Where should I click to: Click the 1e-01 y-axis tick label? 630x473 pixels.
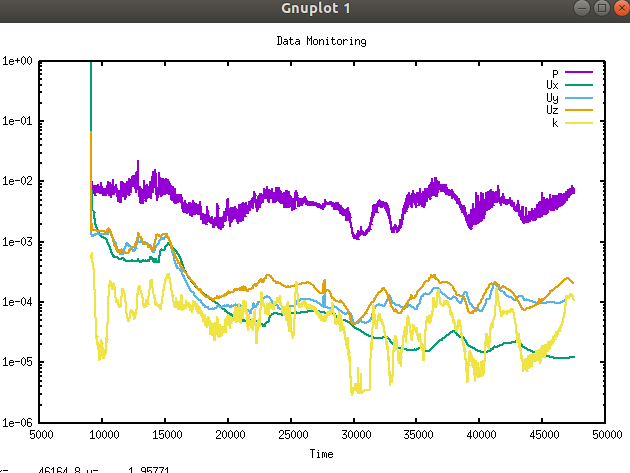click(x=17, y=121)
